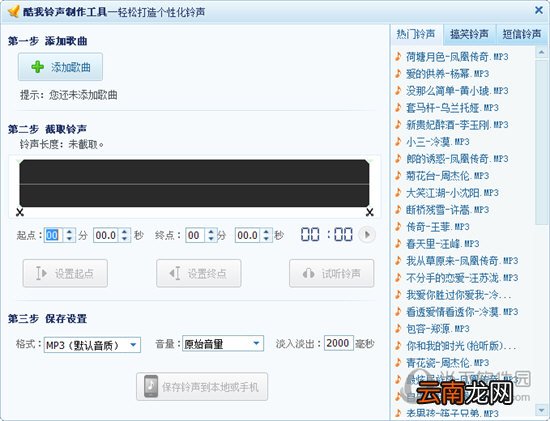Click the ringtone list scrollbar thumb
The width and height of the screenshot is (550, 421).
[x=541, y=142]
